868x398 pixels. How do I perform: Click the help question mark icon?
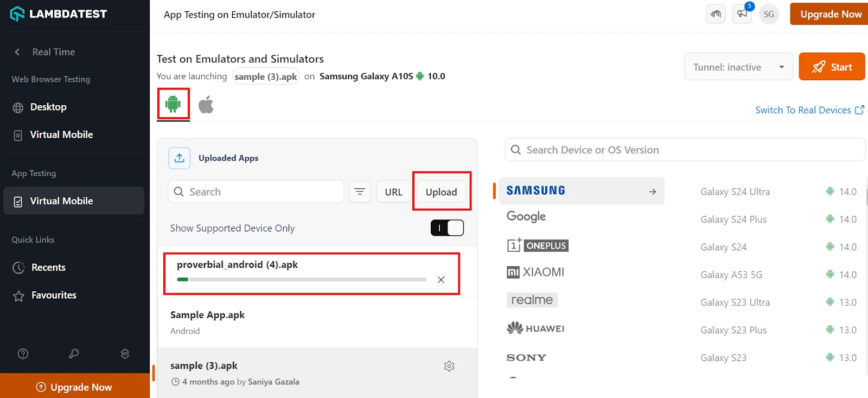point(23,354)
